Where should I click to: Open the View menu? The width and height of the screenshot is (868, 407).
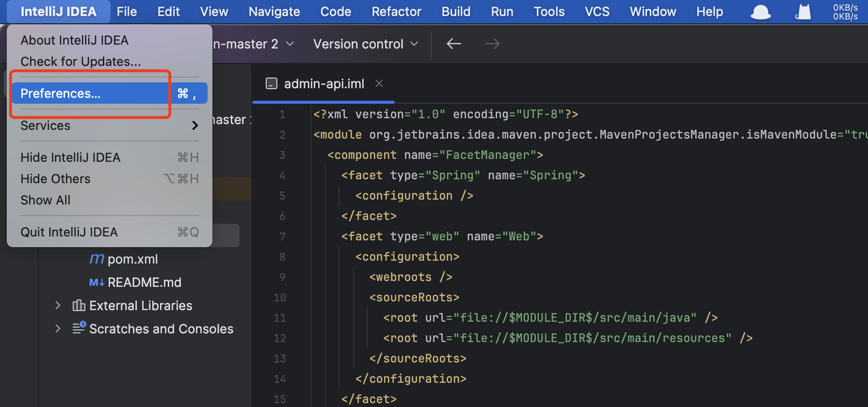pos(214,12)
